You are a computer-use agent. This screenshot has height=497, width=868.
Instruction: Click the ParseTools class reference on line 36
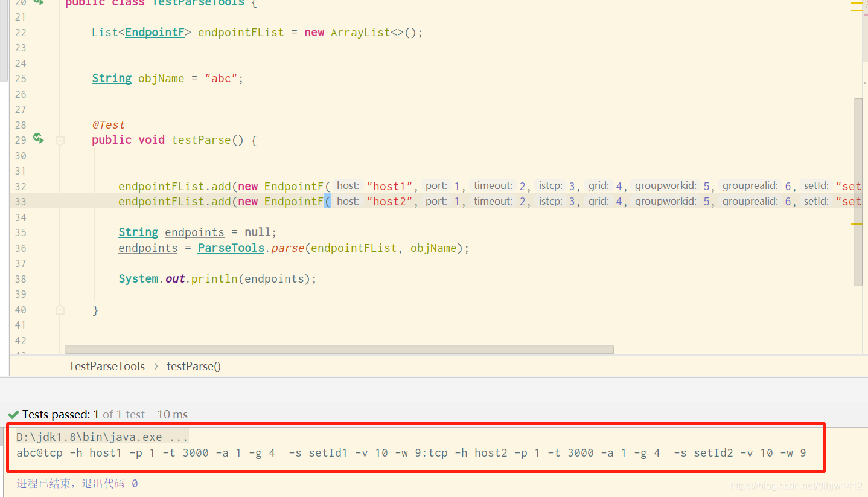coord(231,248)
